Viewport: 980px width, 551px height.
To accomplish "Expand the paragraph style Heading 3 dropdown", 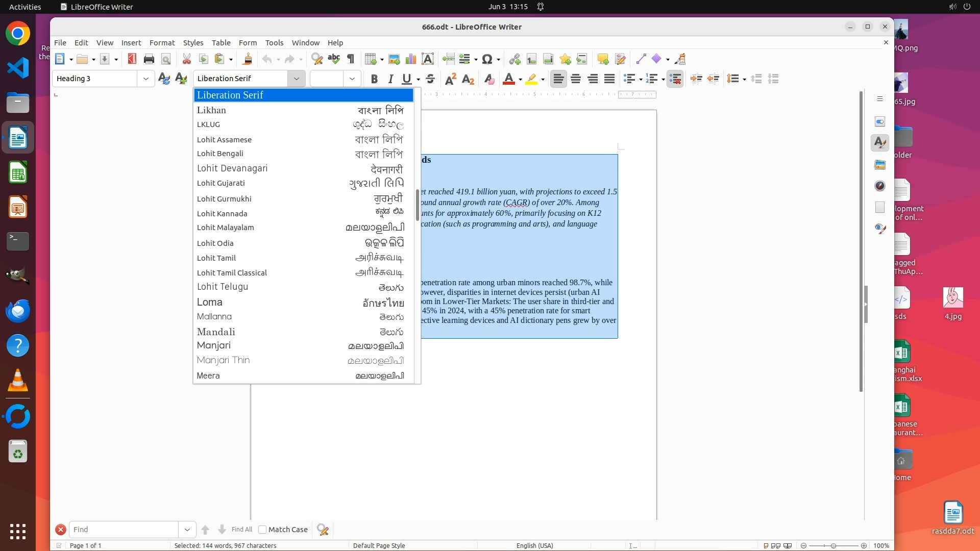I will (146, 79).
